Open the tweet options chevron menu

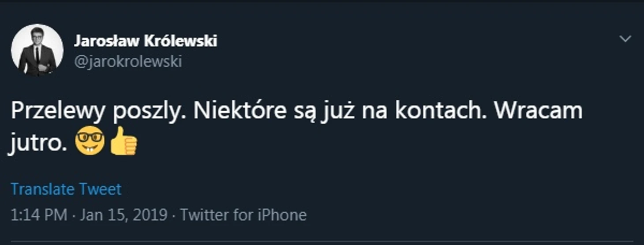pyautogui.click(x=625, y=39)
